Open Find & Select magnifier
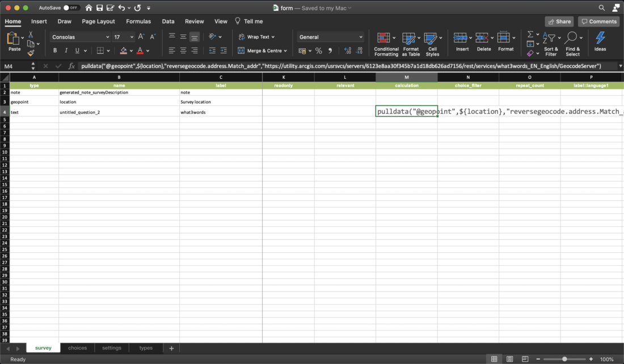The width and height of the screenshot is (624, 364). click(x=573, y=44)
